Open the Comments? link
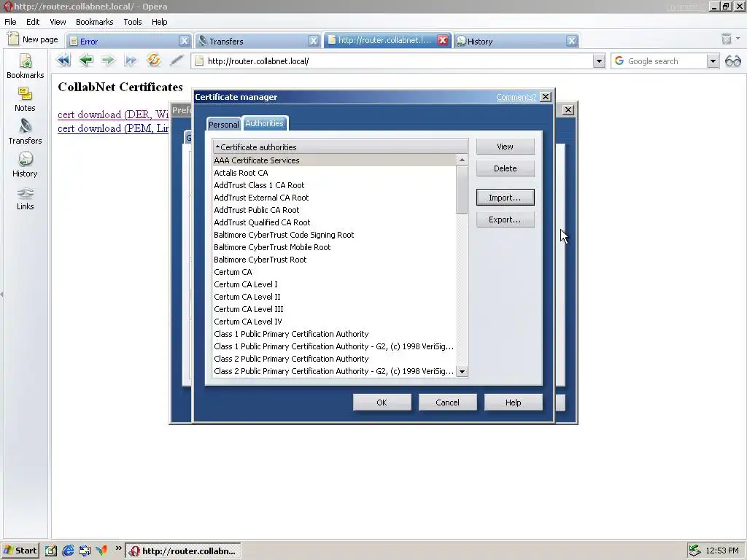Image resolution: width=747 pixels, height=560 pixels. pyautogui.click(x=516, y=97)
